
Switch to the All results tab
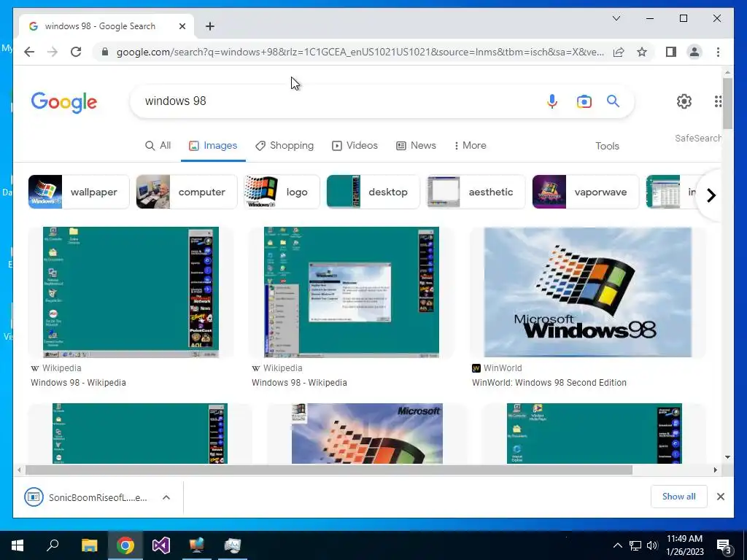[158, 146]
